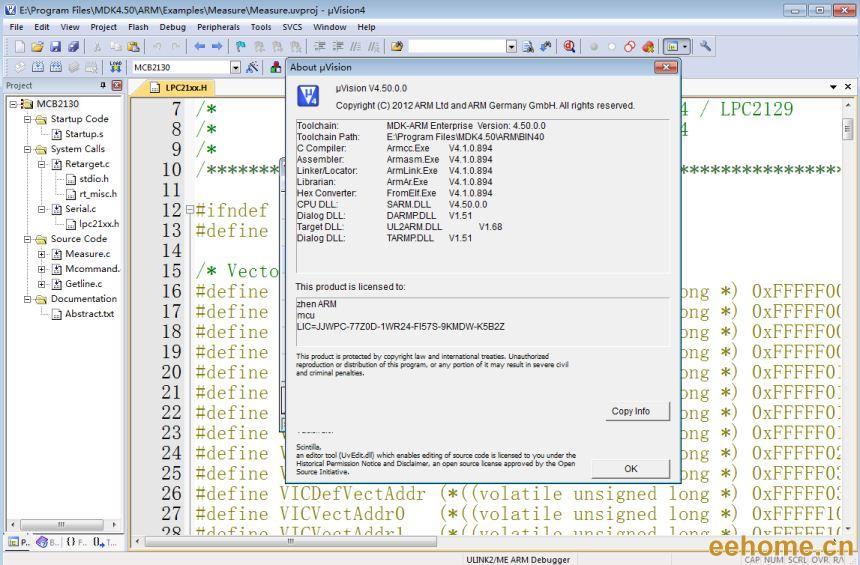Create a new file with the New icon
The height and width of the screenshot is (565, 860).
(x=20, y=47)
